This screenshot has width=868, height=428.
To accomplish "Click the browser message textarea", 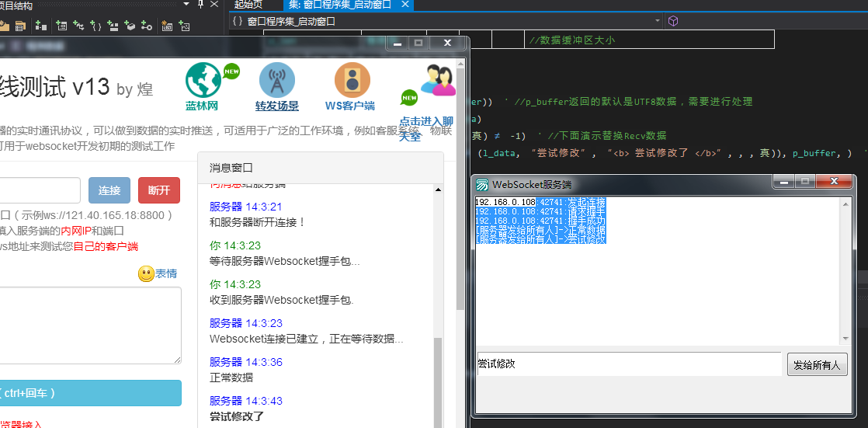I will 89,325.
